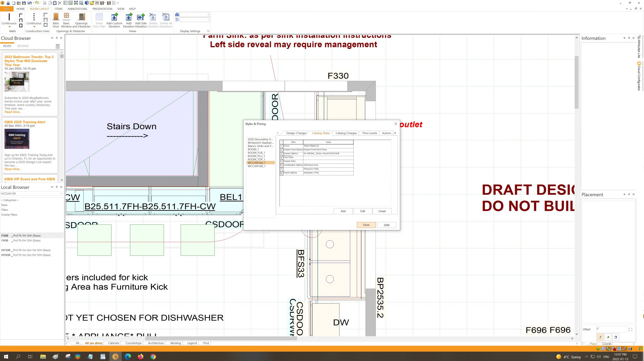Open the top Display Settings combo box
Image resolution: width=644 pixels, height=361 pixels.
click(208, 15)
